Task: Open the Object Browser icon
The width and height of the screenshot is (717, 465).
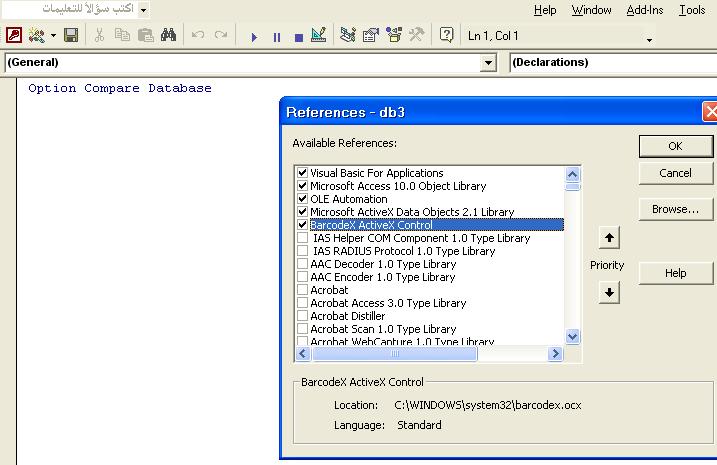Action: pos(394,35)
